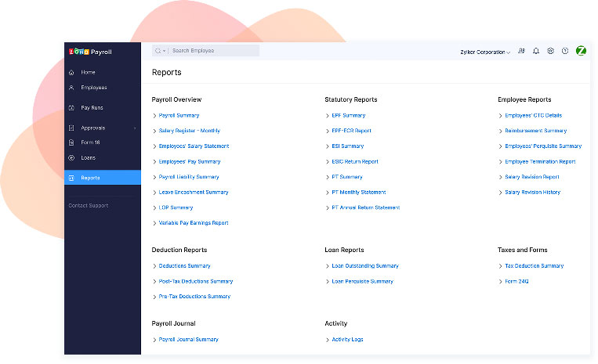Open notifications bell icon

click(x=536, y=51)
